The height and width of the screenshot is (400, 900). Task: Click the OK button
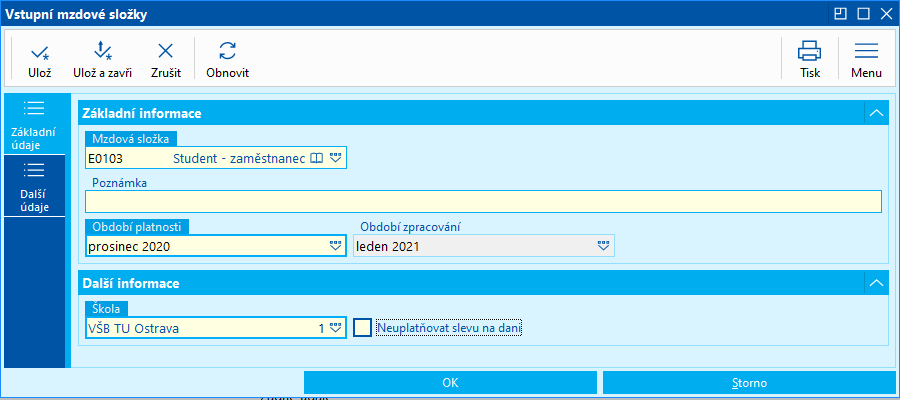[451, 383]
